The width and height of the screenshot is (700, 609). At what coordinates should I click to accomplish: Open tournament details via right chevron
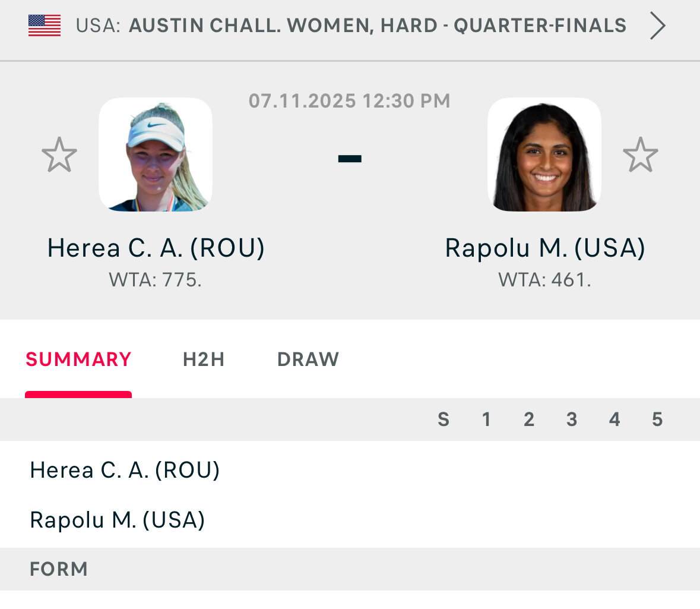[657, 26]
